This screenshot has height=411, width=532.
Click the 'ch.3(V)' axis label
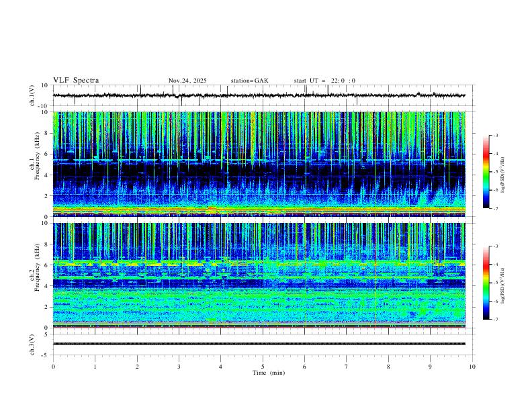click(32, 345)
